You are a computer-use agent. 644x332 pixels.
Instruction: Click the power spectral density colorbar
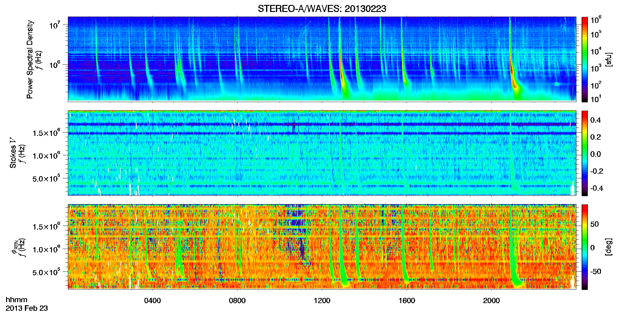(x=585, y=59)
